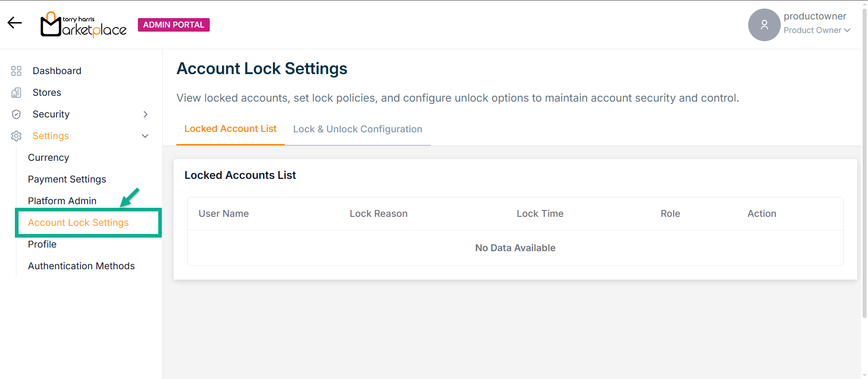The image size is (868, 379).
Task: Open Payment Settings page
Action: pos(67,179)
